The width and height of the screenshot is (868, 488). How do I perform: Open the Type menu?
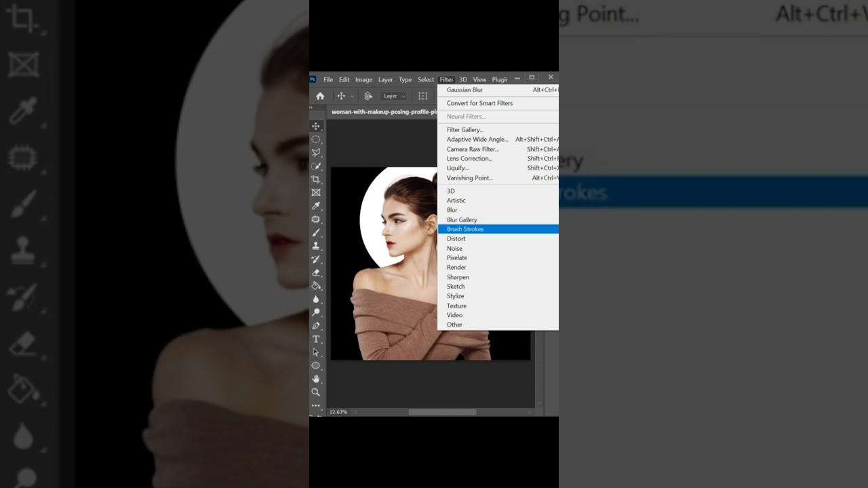coord(406,79)
